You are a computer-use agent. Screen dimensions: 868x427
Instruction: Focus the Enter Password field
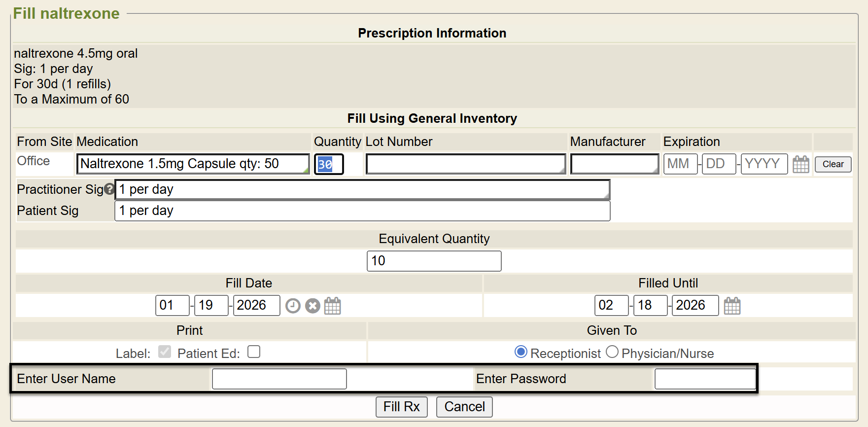click(x=705, y=379)
